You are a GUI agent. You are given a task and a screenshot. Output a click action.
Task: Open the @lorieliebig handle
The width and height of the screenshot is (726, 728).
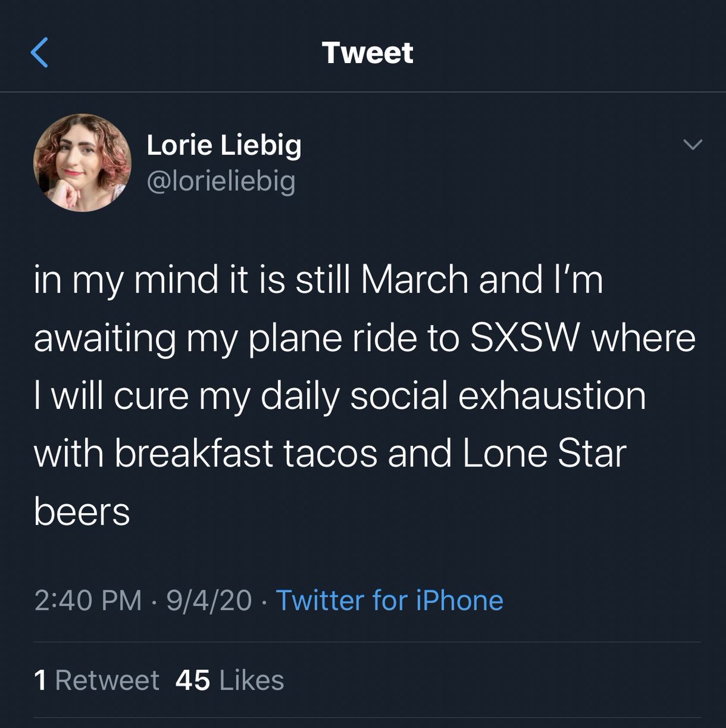221,181
